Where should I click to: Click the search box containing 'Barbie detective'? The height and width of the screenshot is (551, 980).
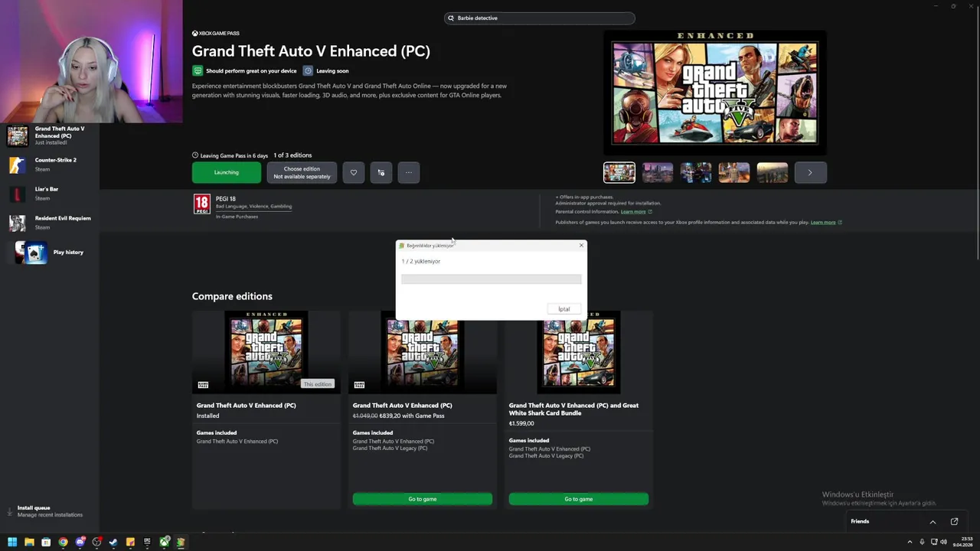540,18
